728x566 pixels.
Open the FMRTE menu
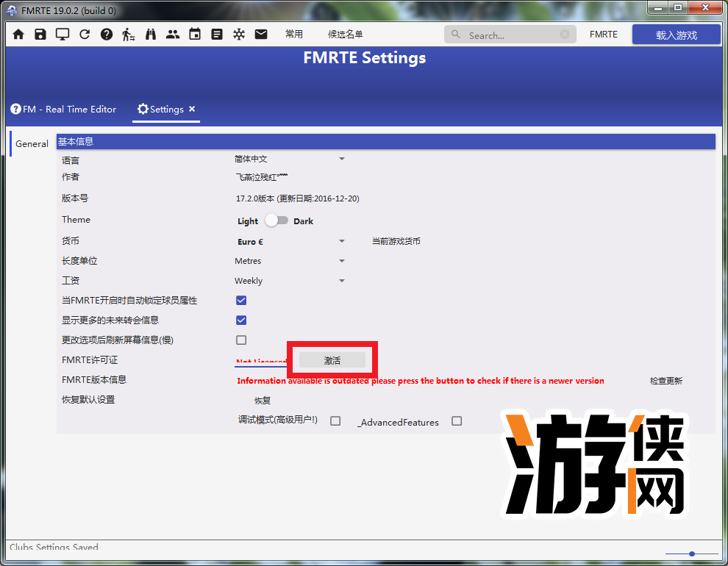click(x=604, y=35)
